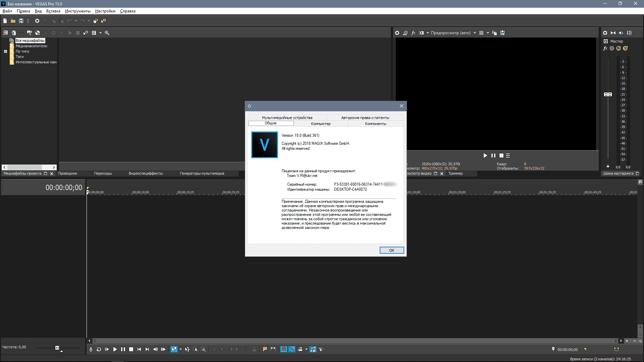Click the interactive tutorials hand icon

(x=96, y=21)
